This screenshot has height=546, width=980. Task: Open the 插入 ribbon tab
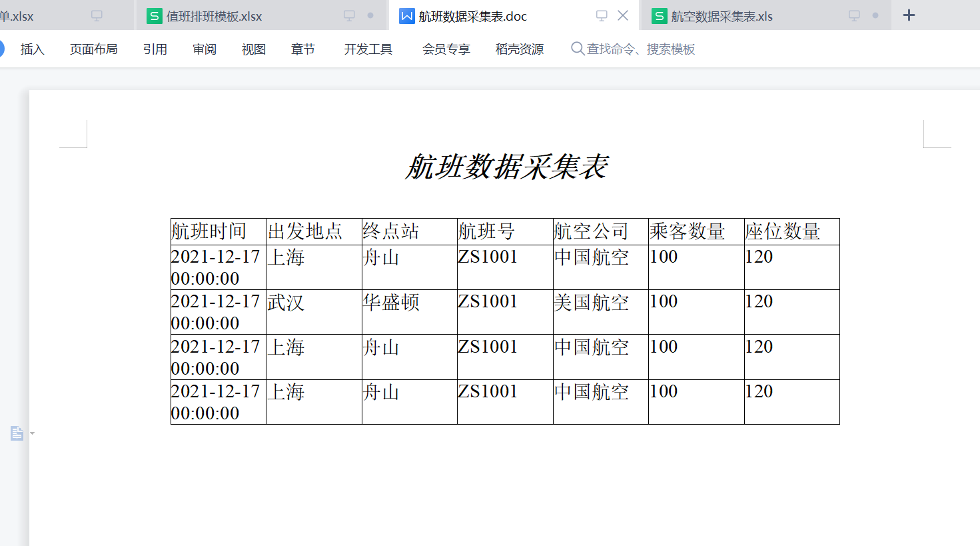[x=32, y=49]
